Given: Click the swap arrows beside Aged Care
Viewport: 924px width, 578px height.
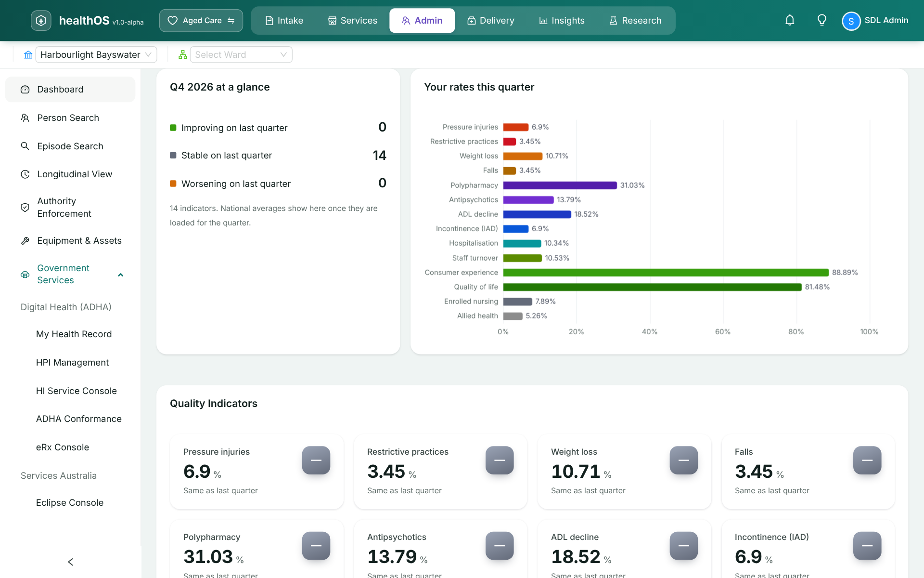Looking at the screenshot, I should (x=231, y=21).
